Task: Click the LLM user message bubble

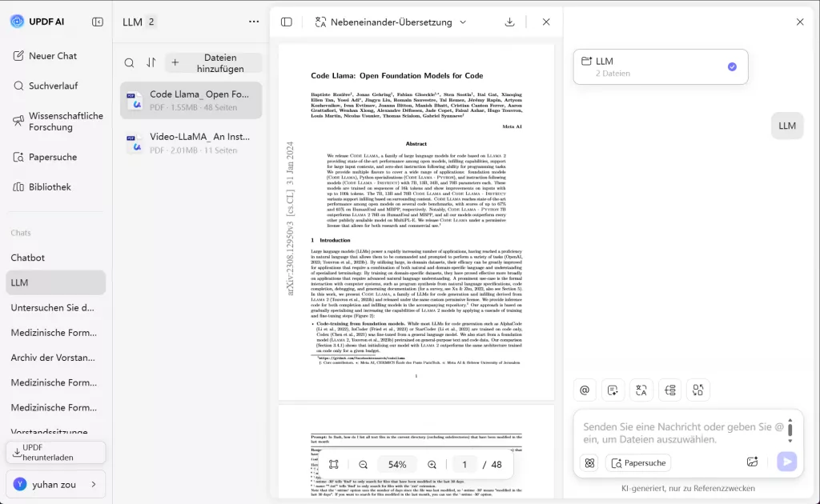Action: pos(787,126)
